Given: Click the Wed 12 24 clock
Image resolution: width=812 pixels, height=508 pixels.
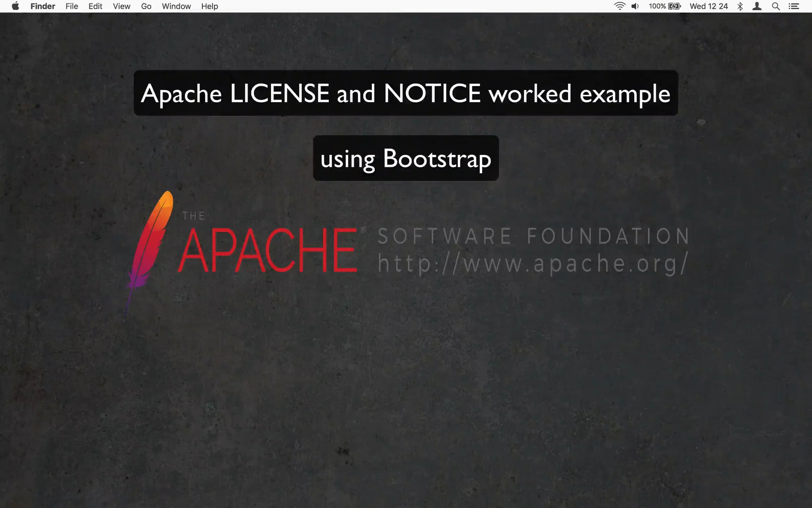Looking at the screenshot, I should [709, 6].
